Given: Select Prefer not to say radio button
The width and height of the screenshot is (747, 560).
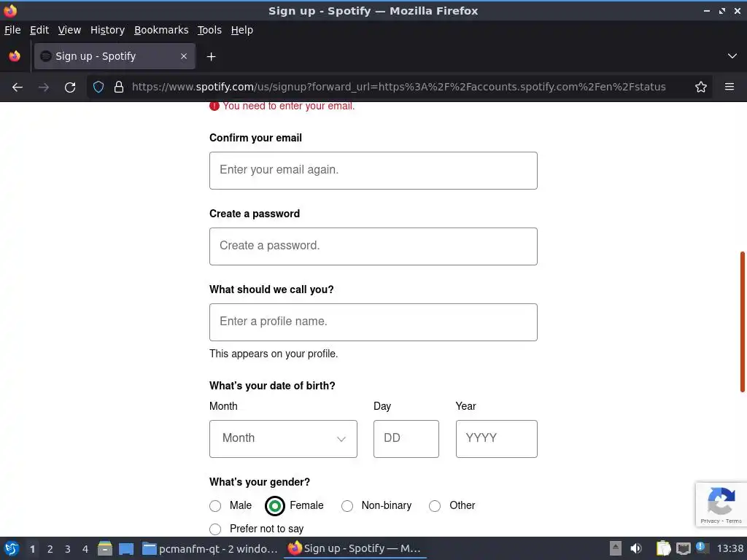Looking at the screenshot, I should [x=215, y=529].
